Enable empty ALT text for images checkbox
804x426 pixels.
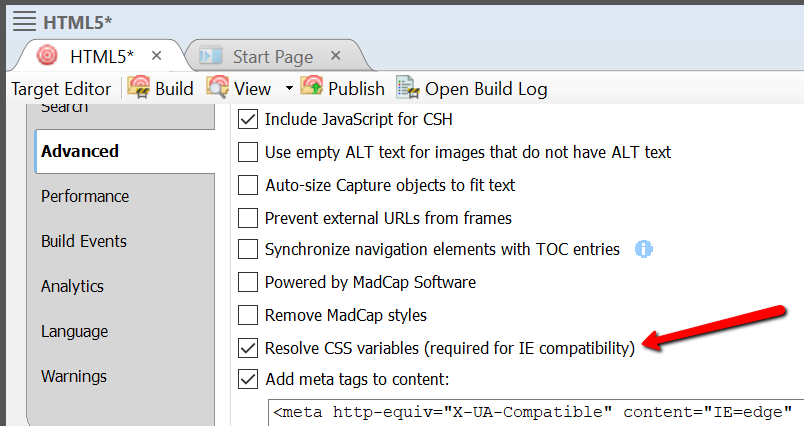tap(248, 152)
